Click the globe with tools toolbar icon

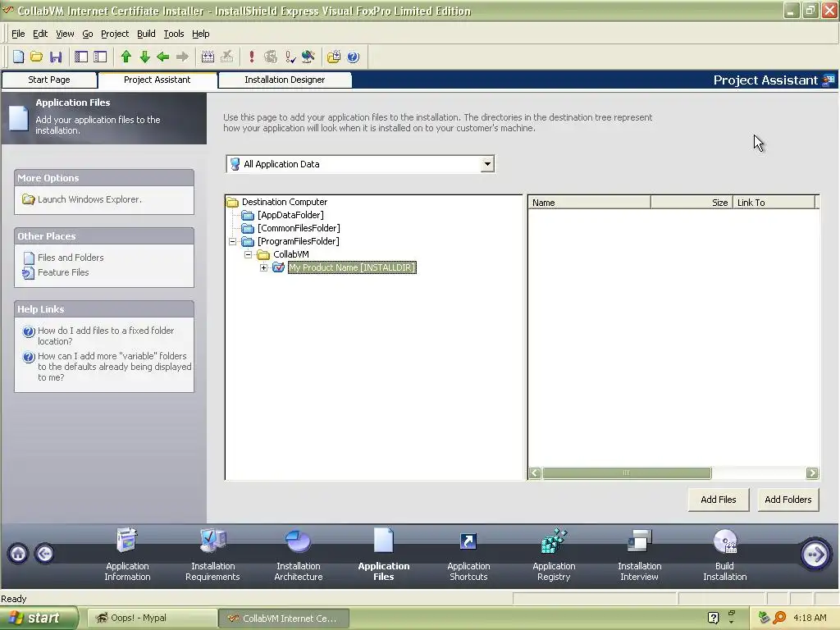click(x=308, y=57)
